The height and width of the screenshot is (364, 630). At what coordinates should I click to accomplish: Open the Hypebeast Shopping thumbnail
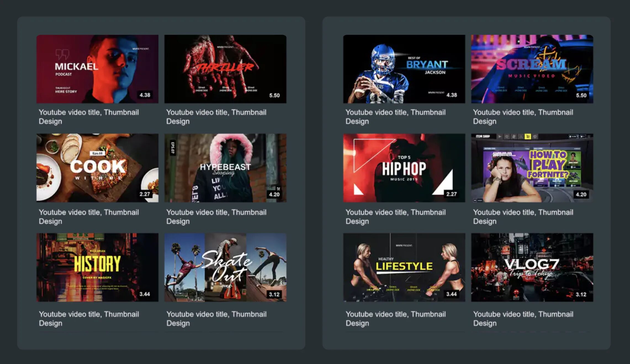[x=225, y=168]
